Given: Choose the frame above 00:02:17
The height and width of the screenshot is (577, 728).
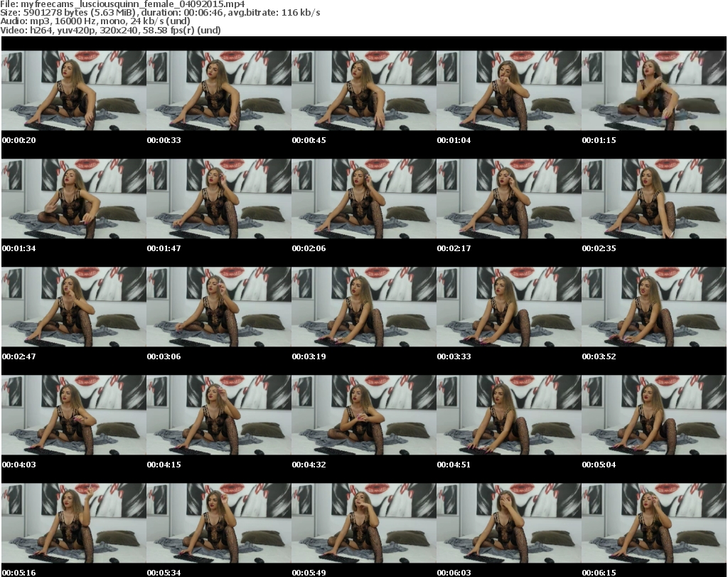Looking at the screenshot, I should tap(509, 198).
